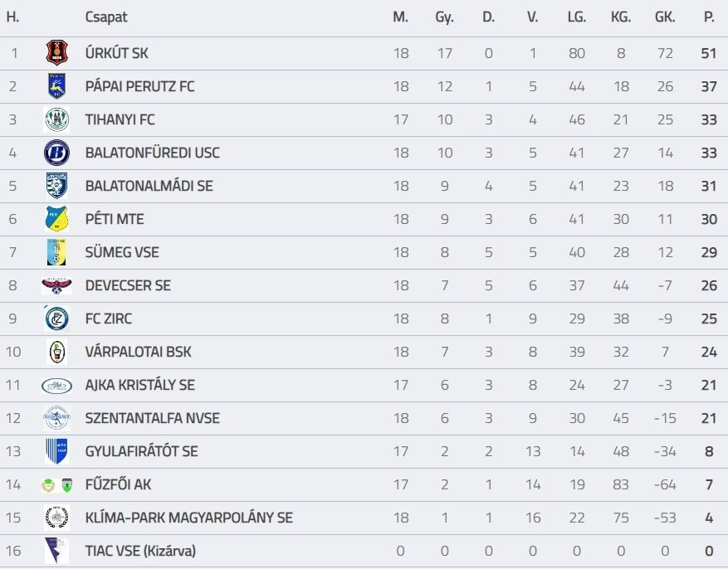This screenshot has width=728, height=569.
Task: Click the TIAC VSE (Kizárva) entry
Action: (x=140, y=551)
